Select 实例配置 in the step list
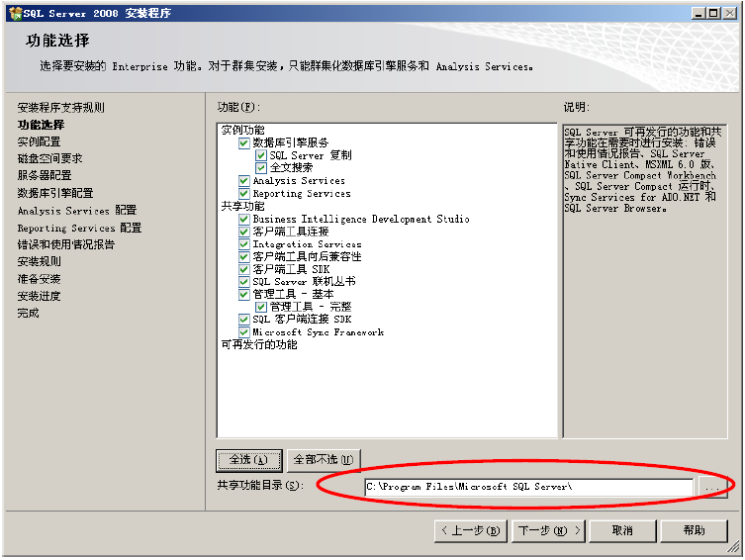745x560 pixels. (39, 141)
